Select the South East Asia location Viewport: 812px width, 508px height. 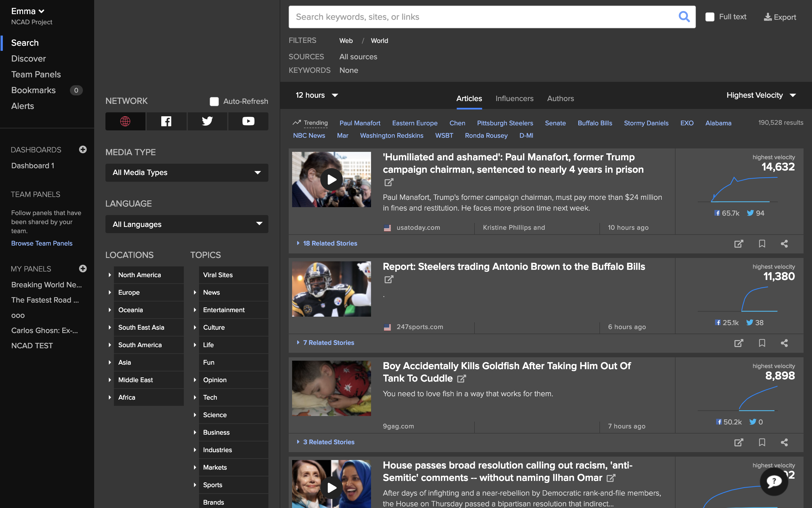pyautogui.click(x=149, y=327)
